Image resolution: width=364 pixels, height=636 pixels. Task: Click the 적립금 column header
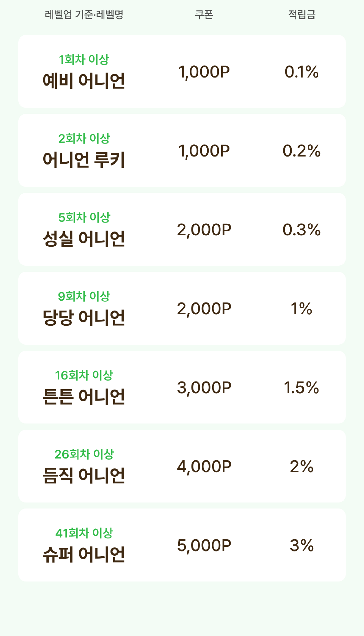(x=302, y=14)
